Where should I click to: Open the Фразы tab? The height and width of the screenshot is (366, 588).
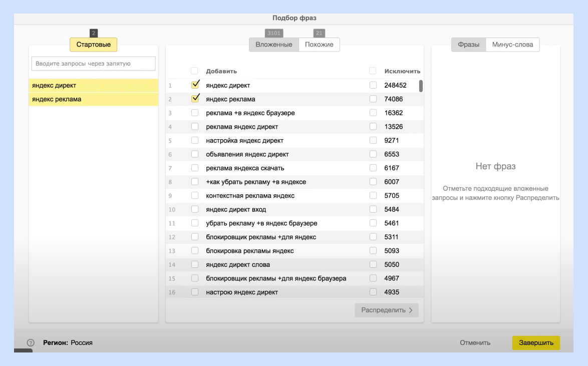[468, 45]
